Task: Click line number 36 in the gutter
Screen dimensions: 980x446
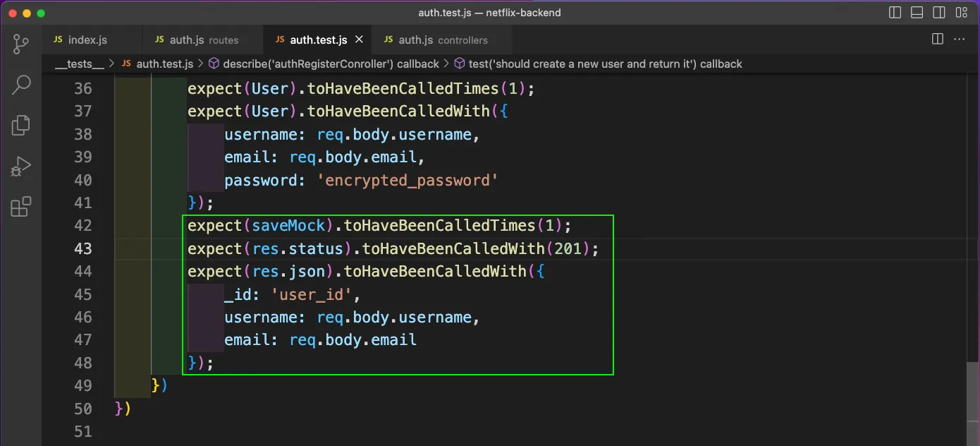Action: tap(82, 89)
